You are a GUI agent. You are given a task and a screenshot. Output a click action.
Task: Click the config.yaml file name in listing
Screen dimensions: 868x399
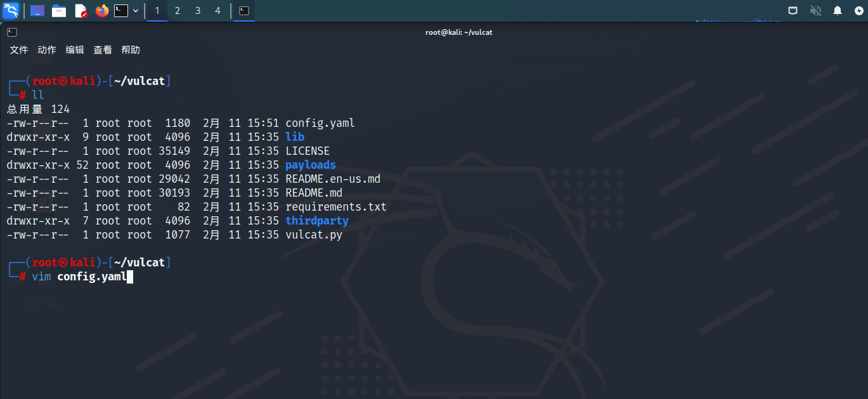tap(320, 123)
